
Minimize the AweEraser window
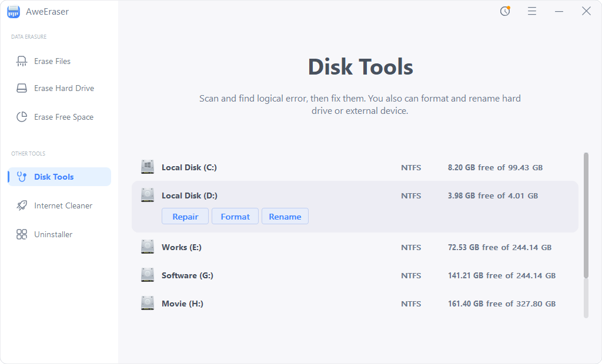(x=559, y=12)
